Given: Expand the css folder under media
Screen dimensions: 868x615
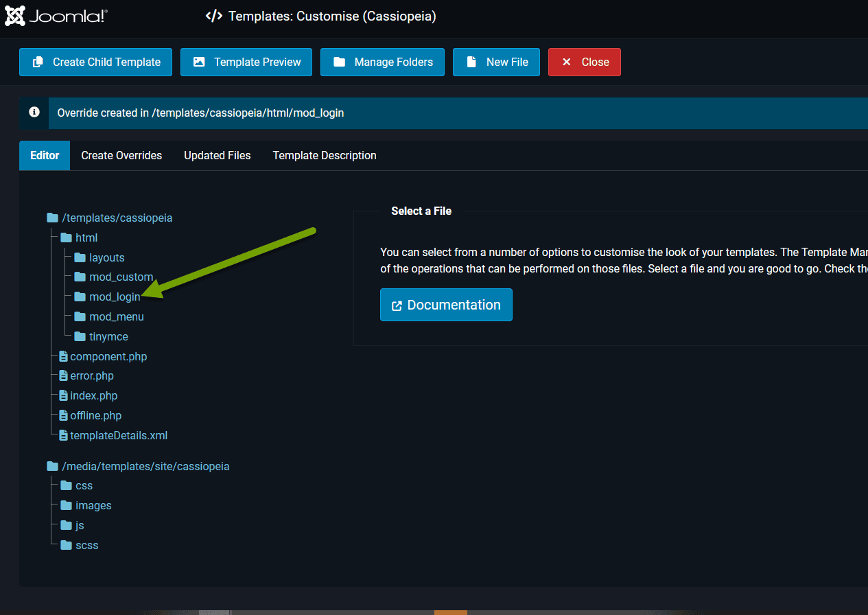Looking at the screenshot, I should [x=84, y=486].
